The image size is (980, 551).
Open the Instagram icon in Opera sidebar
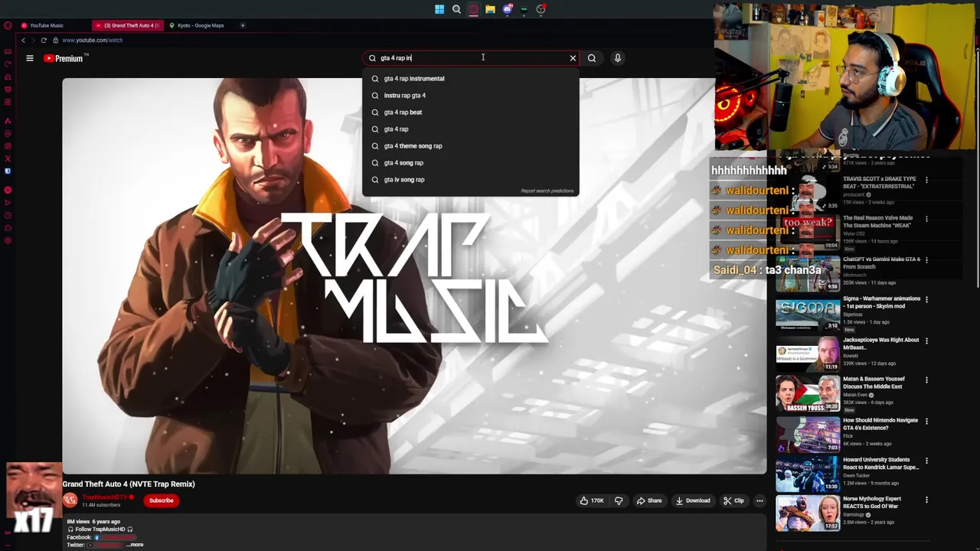tap(8, 146)
